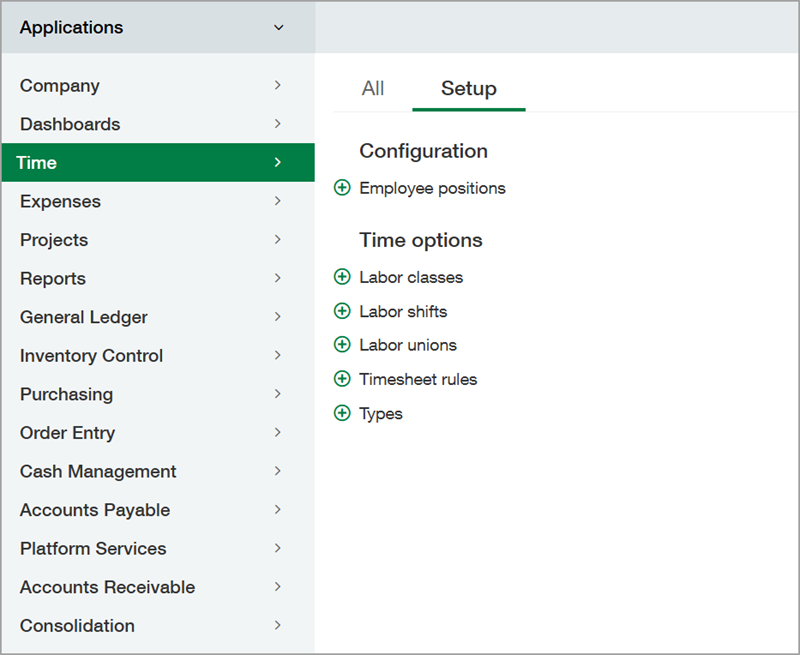The image size is (800, 655).
Task: Switch to the All tab
Action: (x=372, y=88)
